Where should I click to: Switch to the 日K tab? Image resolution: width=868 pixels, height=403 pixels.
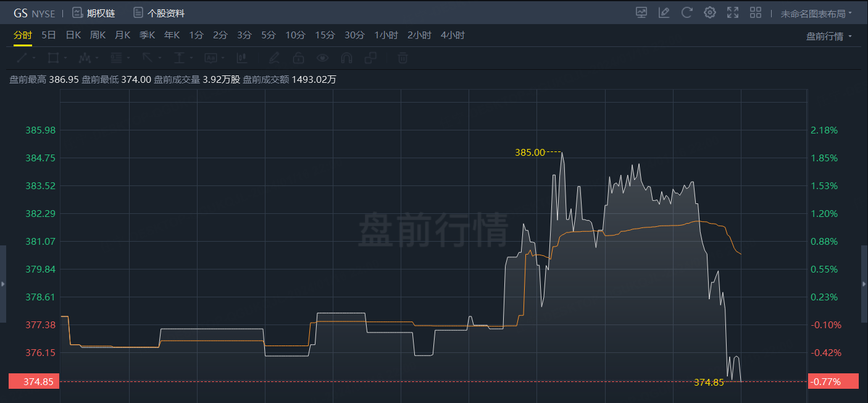pyautogui.click(x=73, y=35)
